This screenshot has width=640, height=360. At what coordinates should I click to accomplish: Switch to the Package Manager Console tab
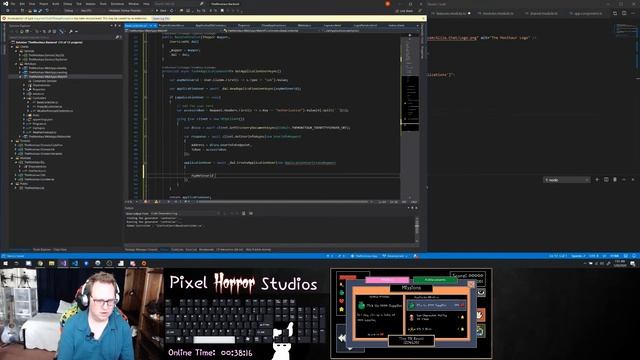point(141,249)
